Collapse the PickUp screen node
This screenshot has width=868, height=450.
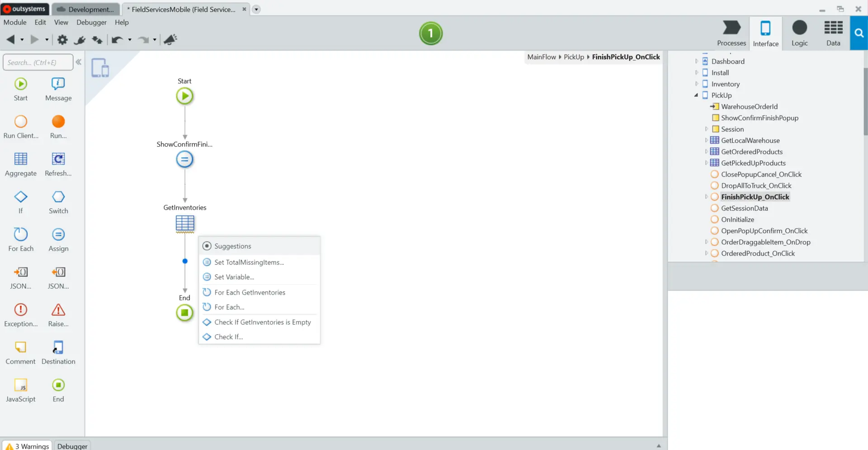696,95
